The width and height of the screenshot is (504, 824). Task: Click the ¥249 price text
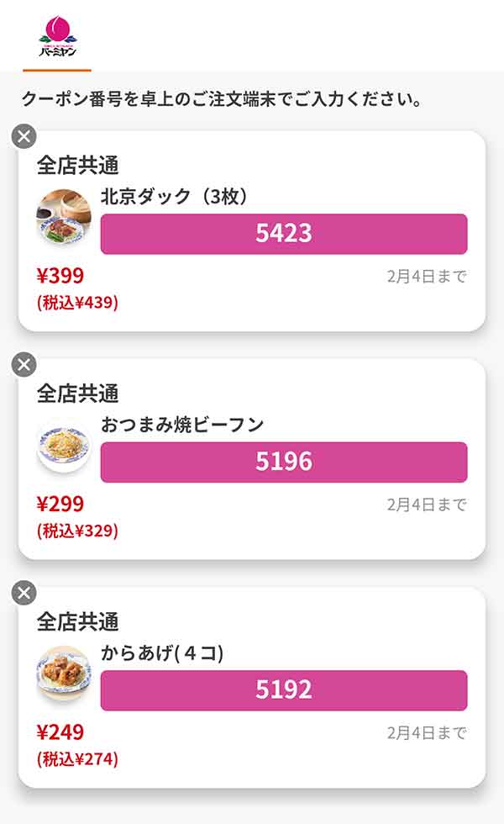tap(60, 732)
